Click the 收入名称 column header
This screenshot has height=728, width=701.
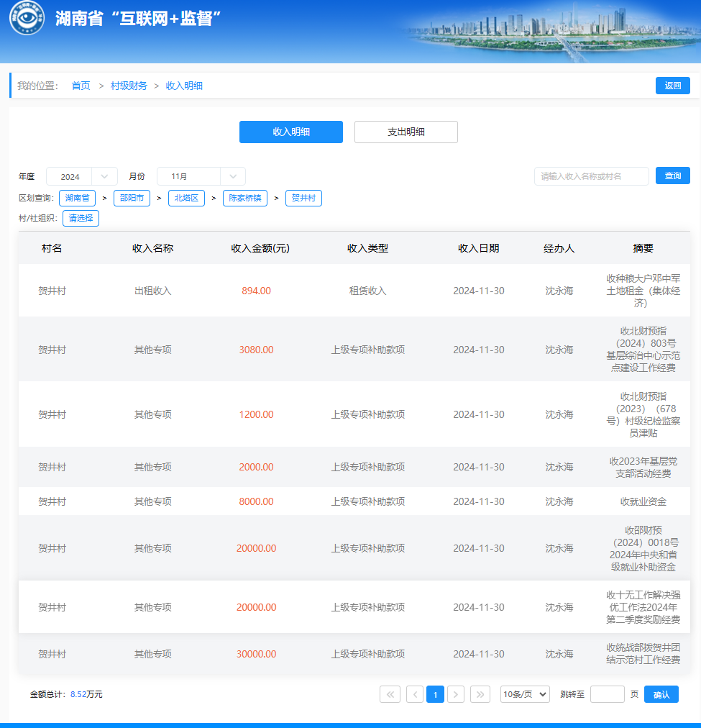click(152, 248)
